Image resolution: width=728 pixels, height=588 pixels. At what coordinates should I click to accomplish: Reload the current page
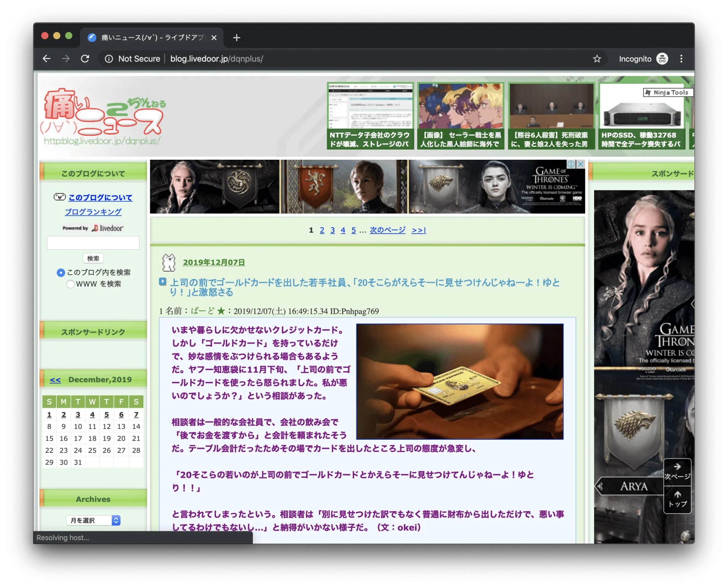point(85,59)
